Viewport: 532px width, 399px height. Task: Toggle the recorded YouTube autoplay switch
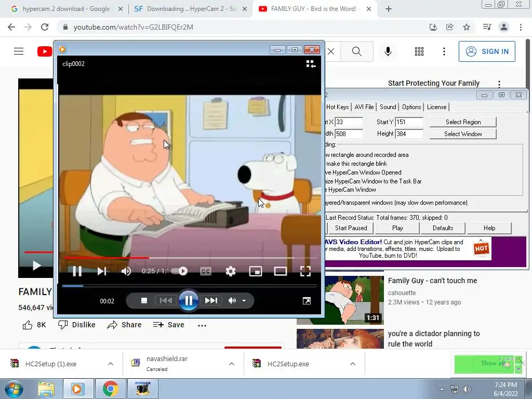pos(179,271)
